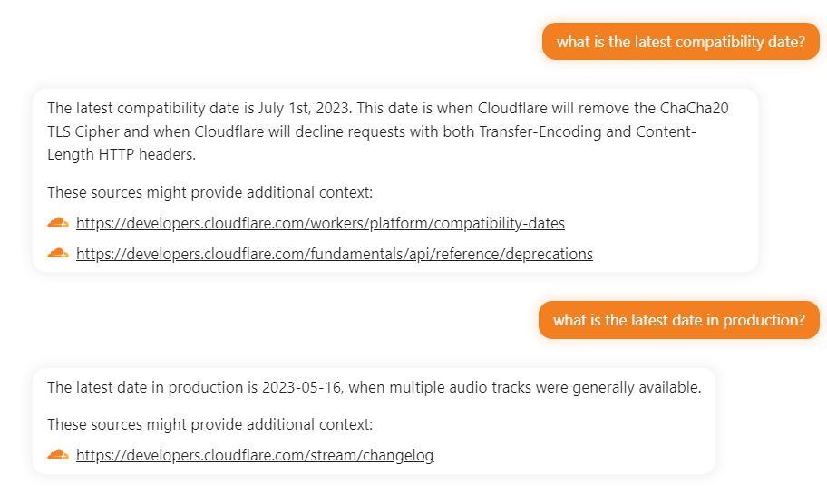Click first answer's "These sources might provide" line
This screenshot has width=827, height=504.
pos(209,192)
